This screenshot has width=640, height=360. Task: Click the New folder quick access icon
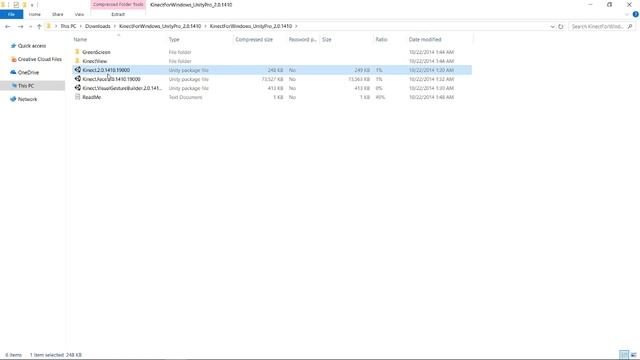coord(24,5)
